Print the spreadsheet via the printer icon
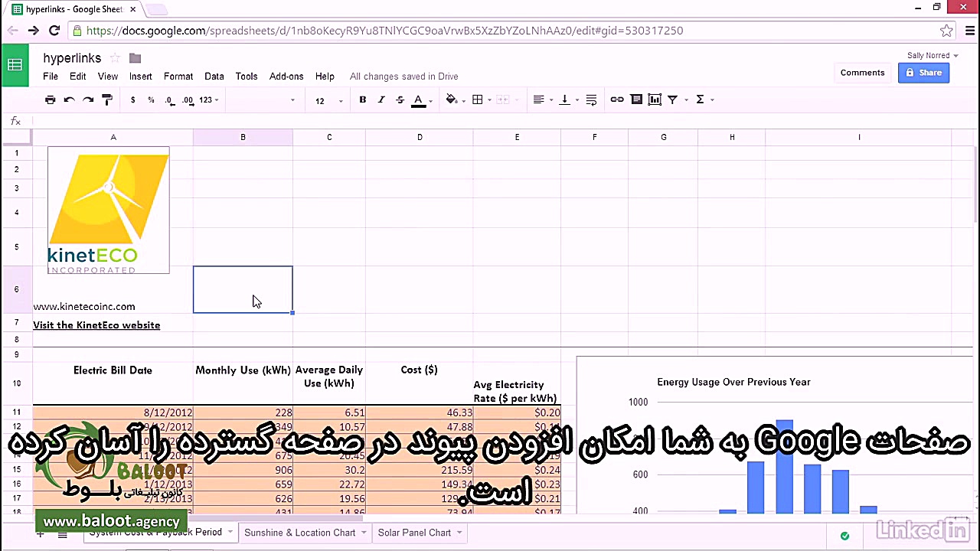 [x=50, y=99]
